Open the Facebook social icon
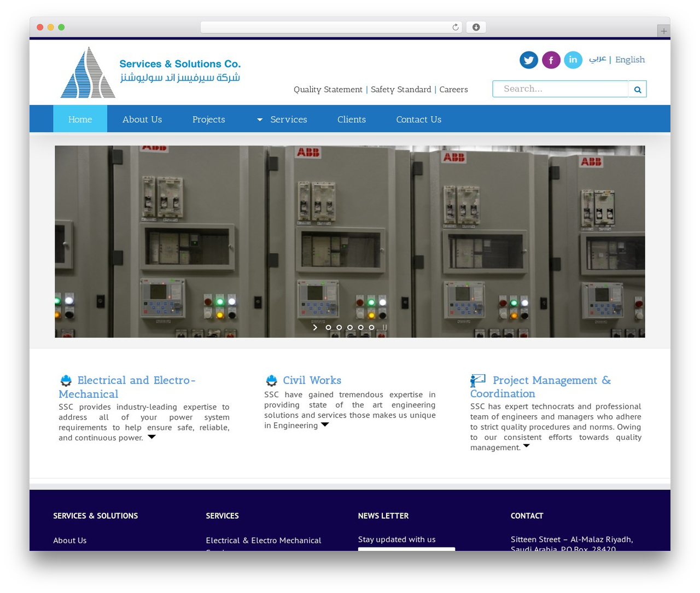This screenshot has height=593, width=700. [551, 60]
